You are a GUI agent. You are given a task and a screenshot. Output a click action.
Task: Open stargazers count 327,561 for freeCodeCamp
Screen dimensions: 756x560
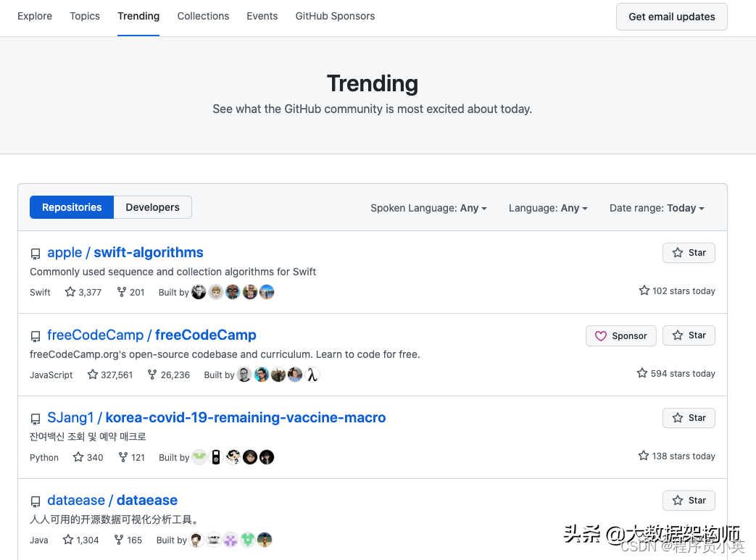coord(110,375)
